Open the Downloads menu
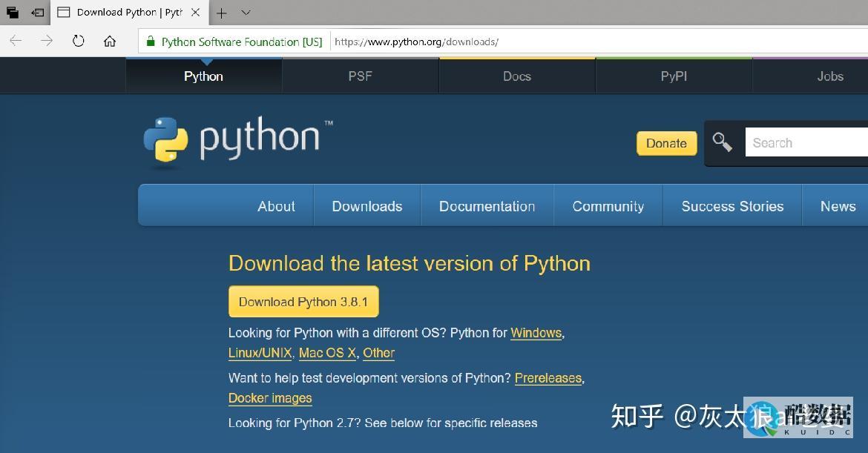Viewport: 868px width, 453px height. pyautogui.click(x=367, y=206)
